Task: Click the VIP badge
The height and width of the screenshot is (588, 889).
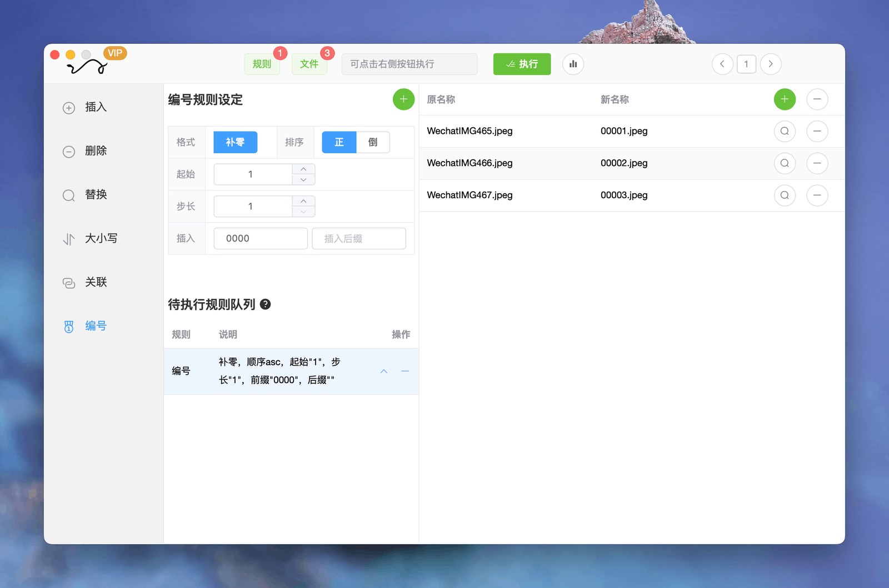Action: coord(115,53)
